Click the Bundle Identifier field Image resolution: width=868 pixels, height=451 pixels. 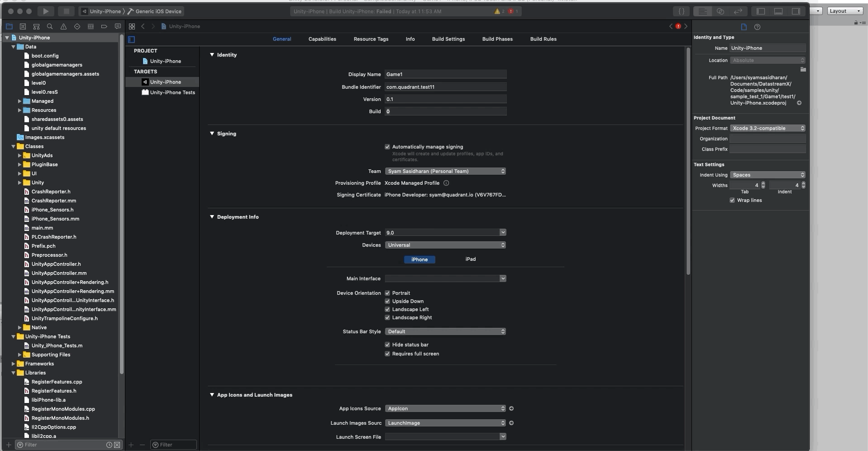445,87
